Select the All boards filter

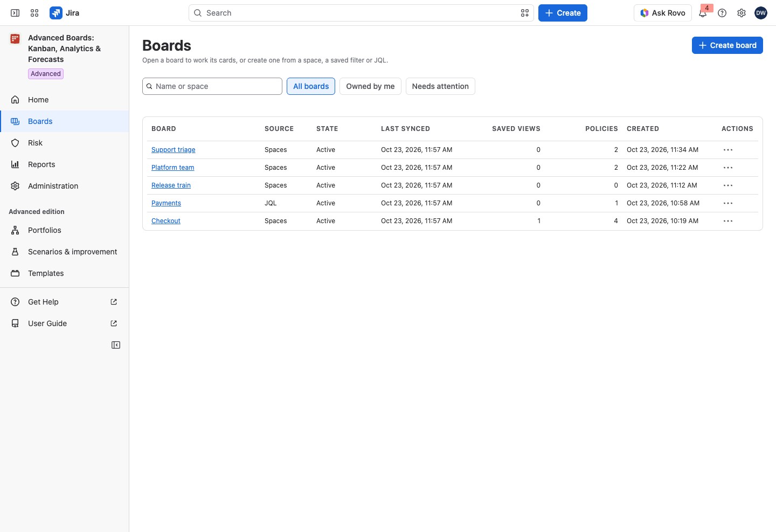click(x=311, y=86)
